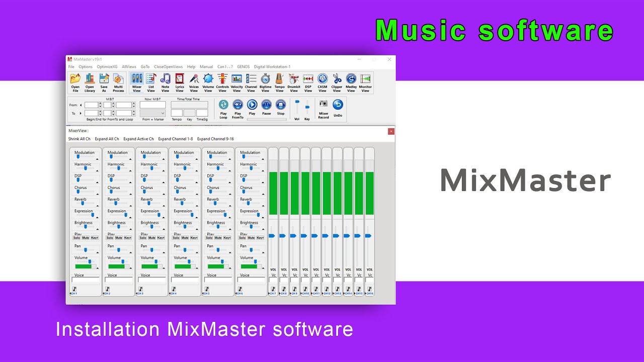Image resolution: width=644 pixels, height=362 pixels.
Task: Click Expand All Ch
Action: 107,139
